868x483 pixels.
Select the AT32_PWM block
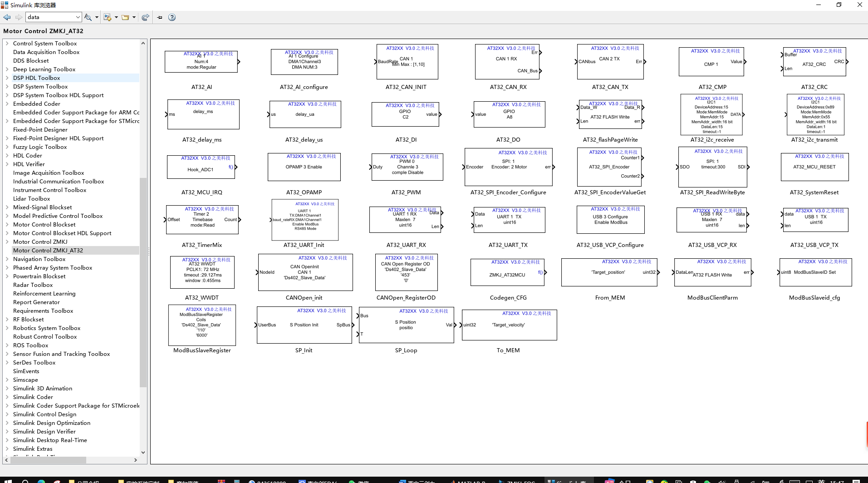pyautogui.click(x=407, y=167)
